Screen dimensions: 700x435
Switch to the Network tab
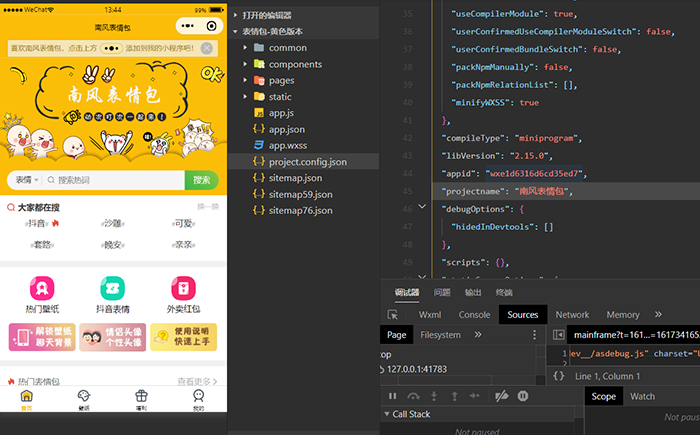click(x=572, y=315)
